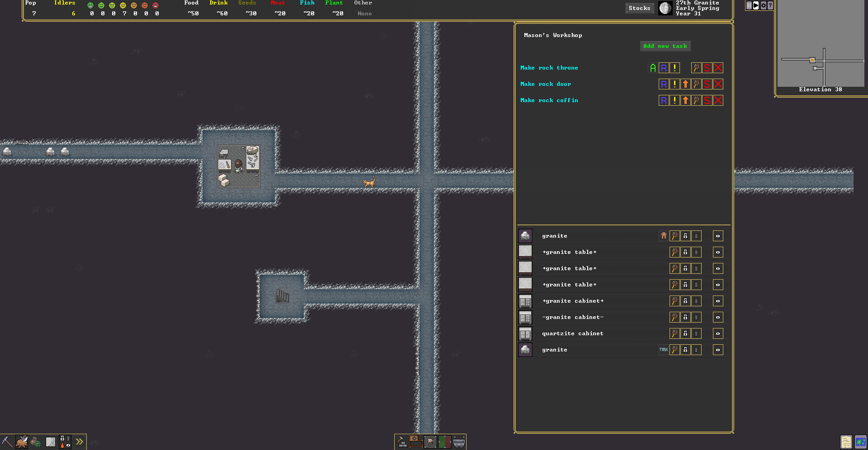The height and width of the screenshot is (450, 868).
Task: Open the help question mark icon
Action: 770,5
